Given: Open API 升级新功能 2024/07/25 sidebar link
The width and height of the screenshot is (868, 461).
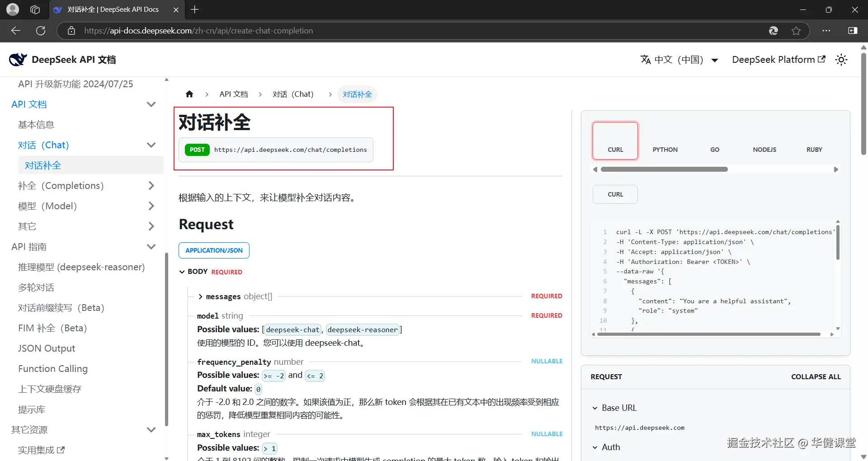Looking at the screenshot, I should click(x=75, y=84).
